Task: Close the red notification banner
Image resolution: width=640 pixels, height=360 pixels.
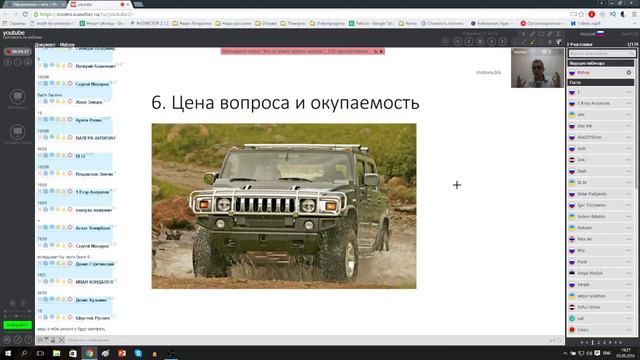Action: point(381,51)
